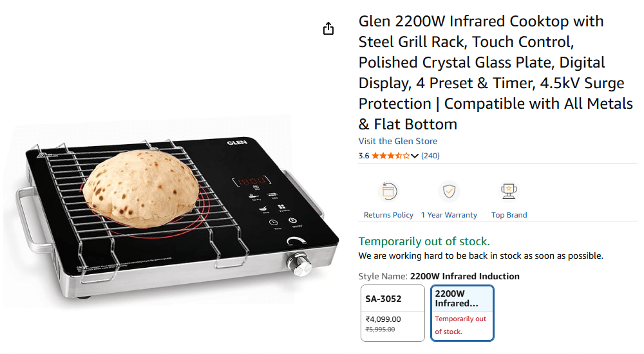Screen dimensions: 644x354
Task: Click the share icon above the product image
Action: pos(328,29)
